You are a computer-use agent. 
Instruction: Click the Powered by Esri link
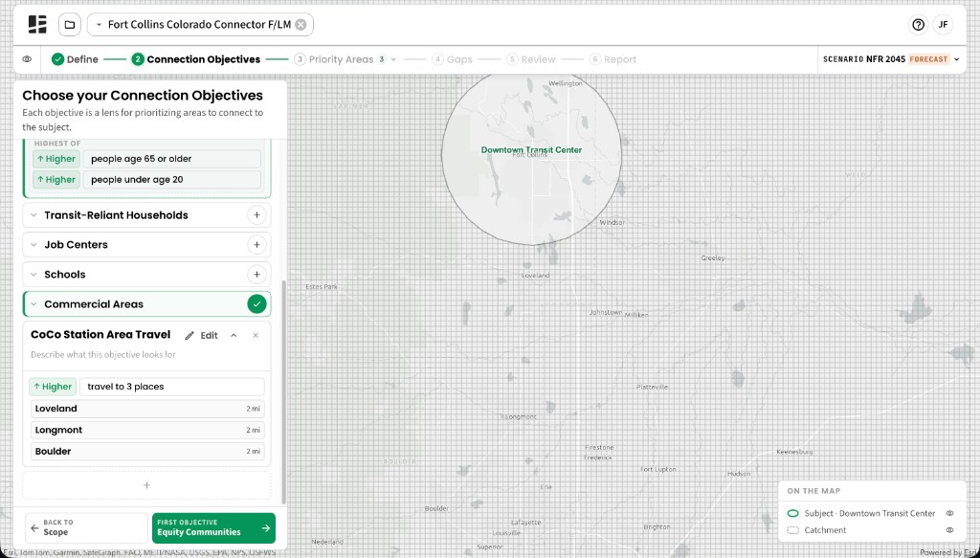coord(948,552)
